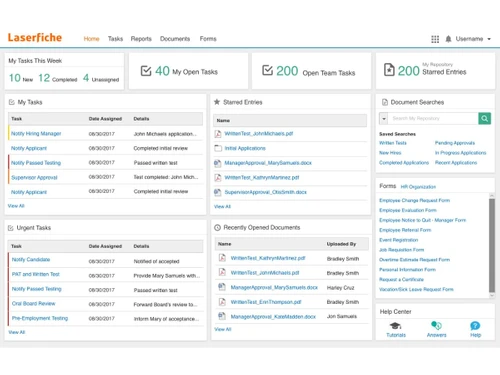This screenshot has width=500, height=375.
Task: Click the Forms list scroll up arrow
Action: click(x=492, y=196)
